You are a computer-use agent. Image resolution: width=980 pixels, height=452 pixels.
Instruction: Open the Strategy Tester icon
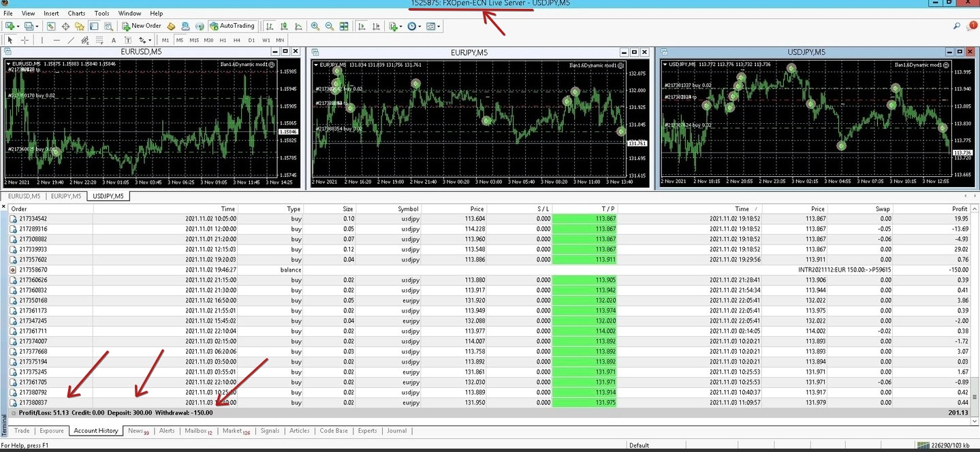click(x=108, y=26)
